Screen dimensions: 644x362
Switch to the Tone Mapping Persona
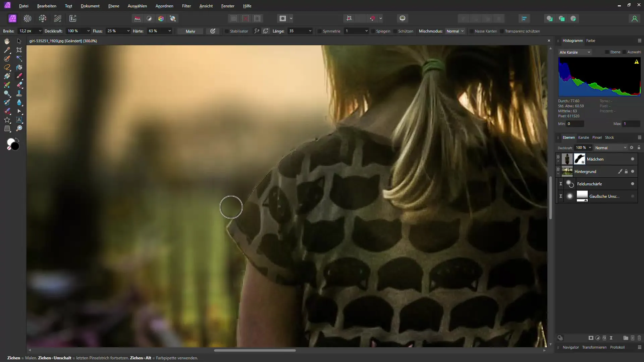(58, 18)
